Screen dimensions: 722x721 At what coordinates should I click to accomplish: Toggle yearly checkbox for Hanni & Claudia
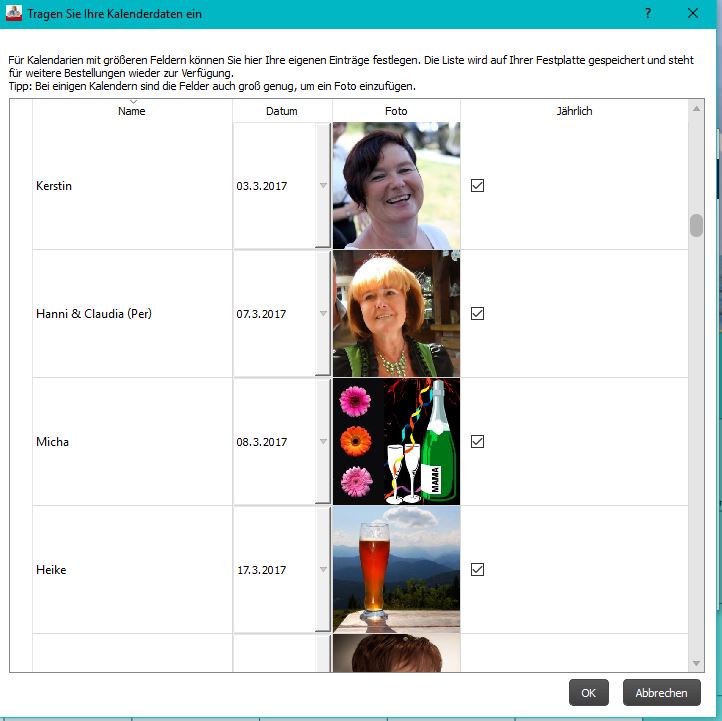[x=477, y=314]
